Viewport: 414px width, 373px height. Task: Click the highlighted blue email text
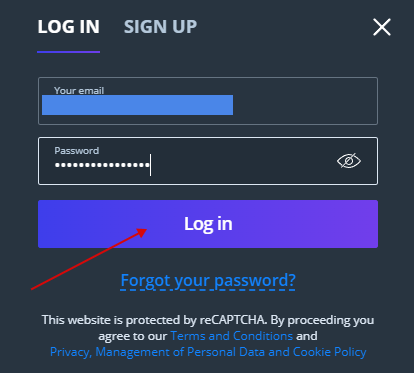tap(137, 105)
